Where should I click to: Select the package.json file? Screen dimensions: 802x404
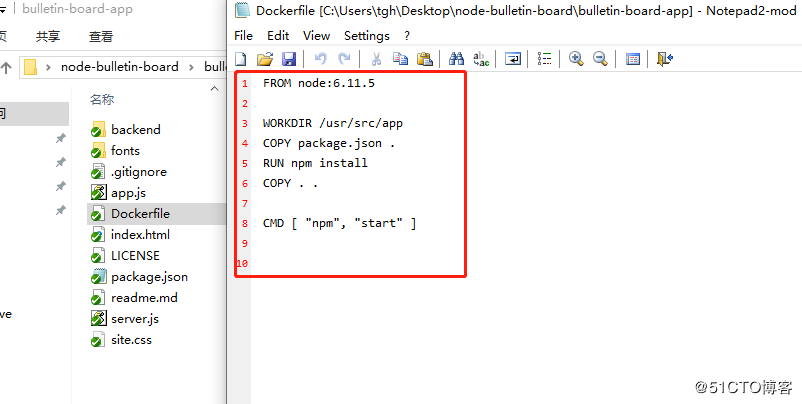149,276
